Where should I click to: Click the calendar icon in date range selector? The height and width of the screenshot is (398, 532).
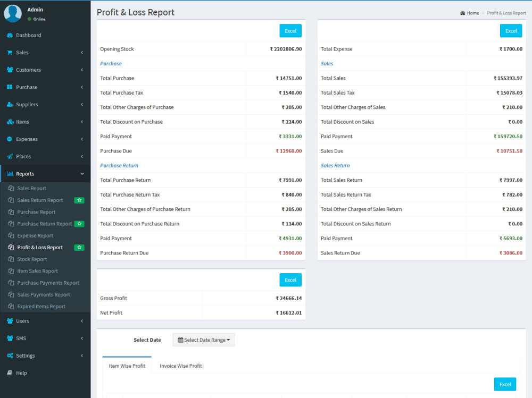pos(180,340)
